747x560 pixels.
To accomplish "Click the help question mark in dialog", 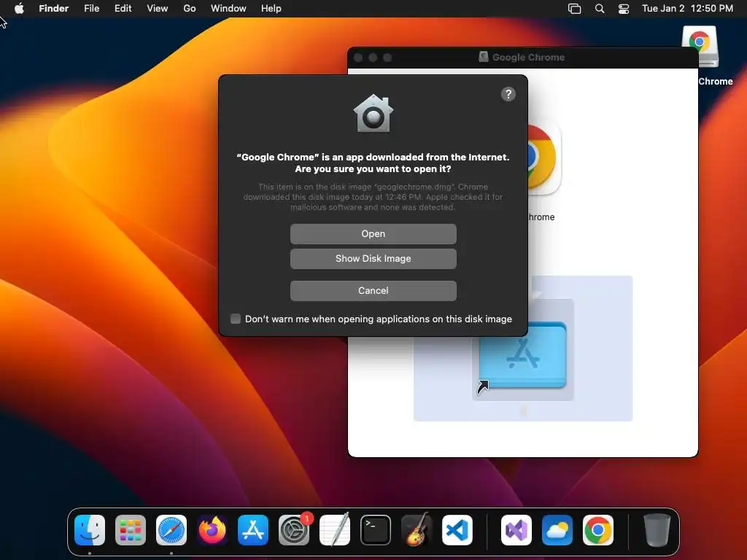I will coord(508,94).
